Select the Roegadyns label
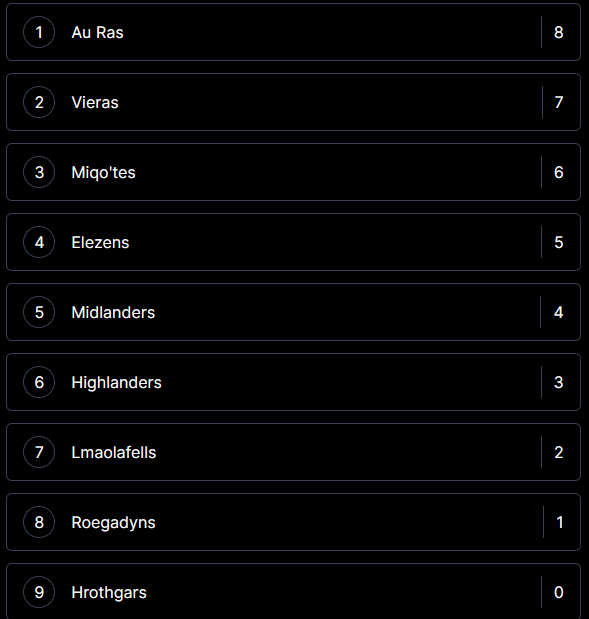 coord(113,523)
